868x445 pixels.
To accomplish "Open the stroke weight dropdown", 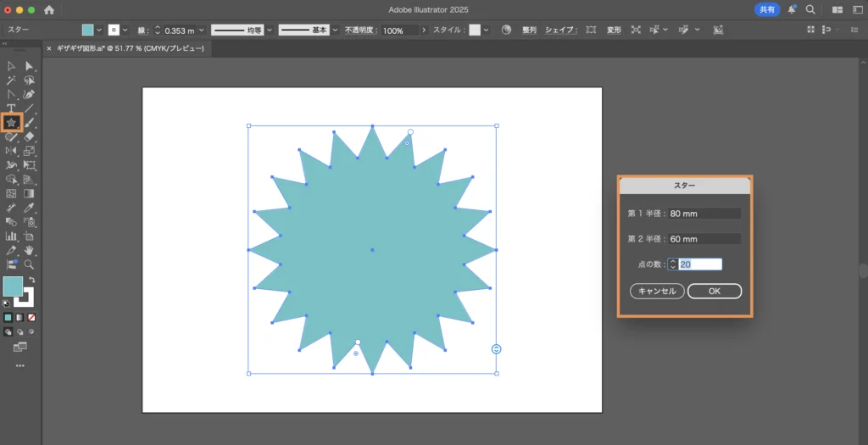I will (201, 30).
